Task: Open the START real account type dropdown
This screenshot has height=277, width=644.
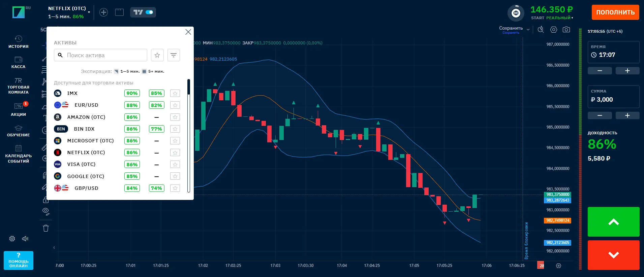Action: point(552,18)
